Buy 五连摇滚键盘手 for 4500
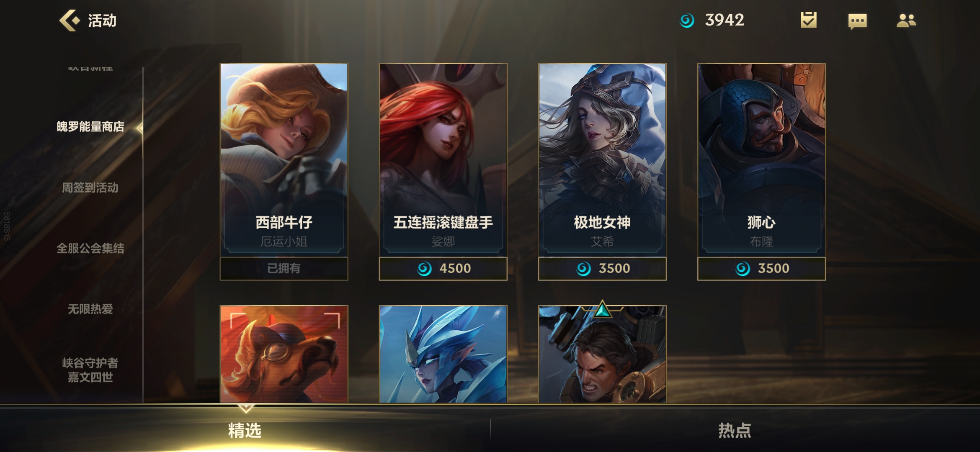This screenshot has width=980, height=452. 443,268
